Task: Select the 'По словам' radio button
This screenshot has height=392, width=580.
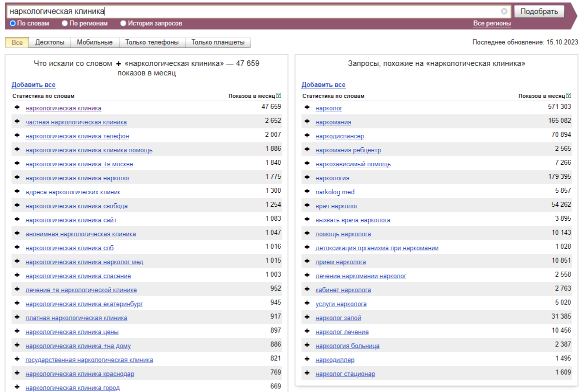Action: (12, 23)
